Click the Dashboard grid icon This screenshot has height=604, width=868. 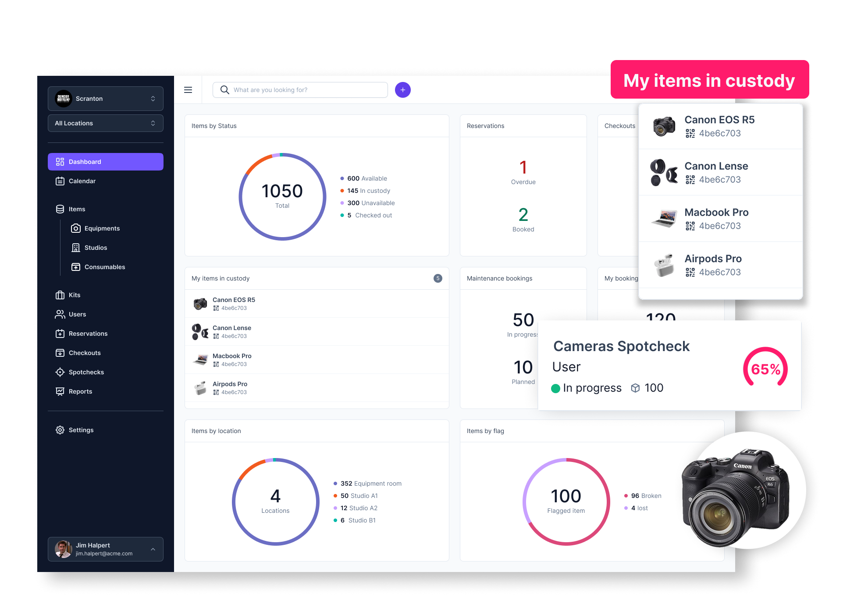click(60, 162)
